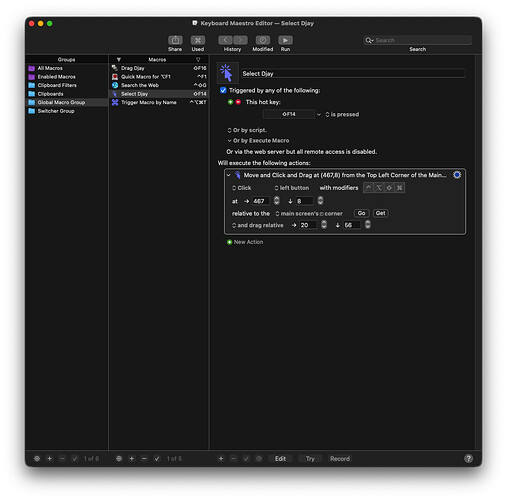Select the Select Djay macro row
This screenshot has width=506, height=500.
[x=159, y=94]
